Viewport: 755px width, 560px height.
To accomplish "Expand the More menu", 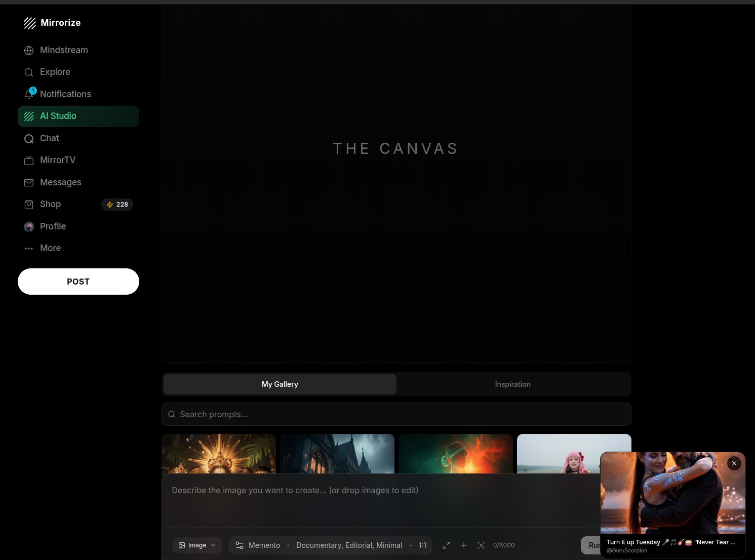I will (78, 248).
